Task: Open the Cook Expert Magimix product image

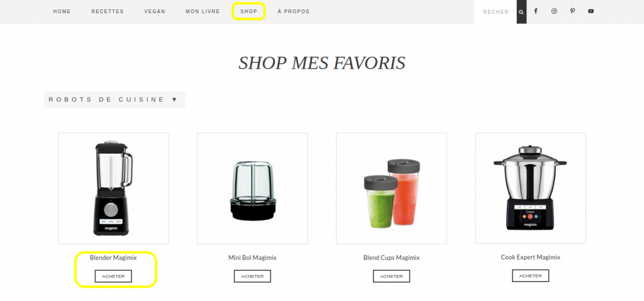Action: click(531, 188)
